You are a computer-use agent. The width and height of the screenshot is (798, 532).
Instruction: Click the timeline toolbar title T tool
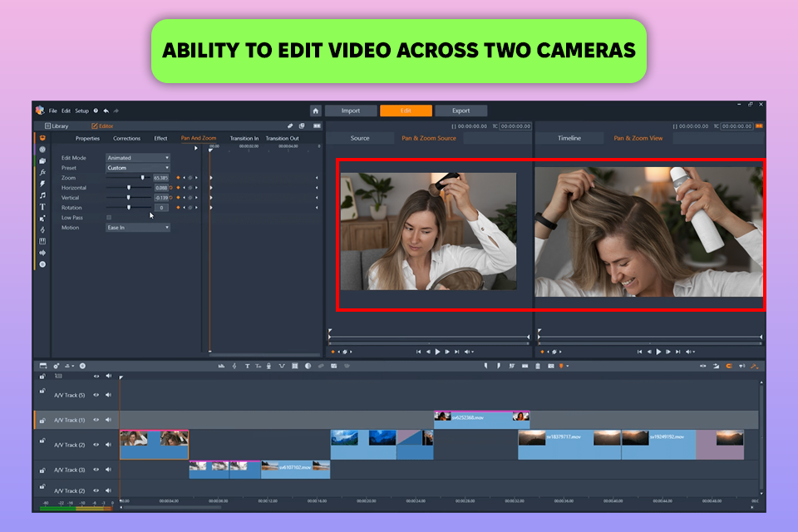pos(247,366)
